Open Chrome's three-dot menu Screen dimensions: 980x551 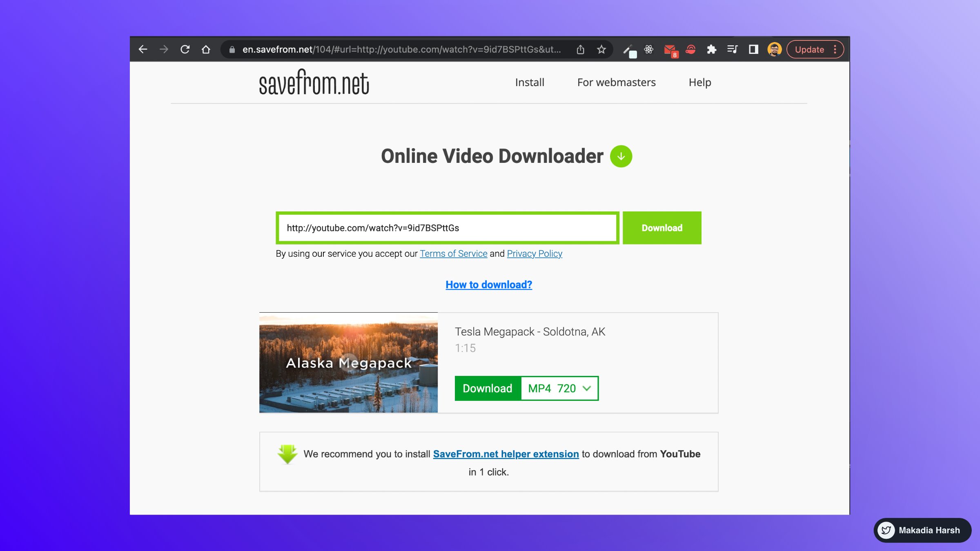(x=835, y=49)
